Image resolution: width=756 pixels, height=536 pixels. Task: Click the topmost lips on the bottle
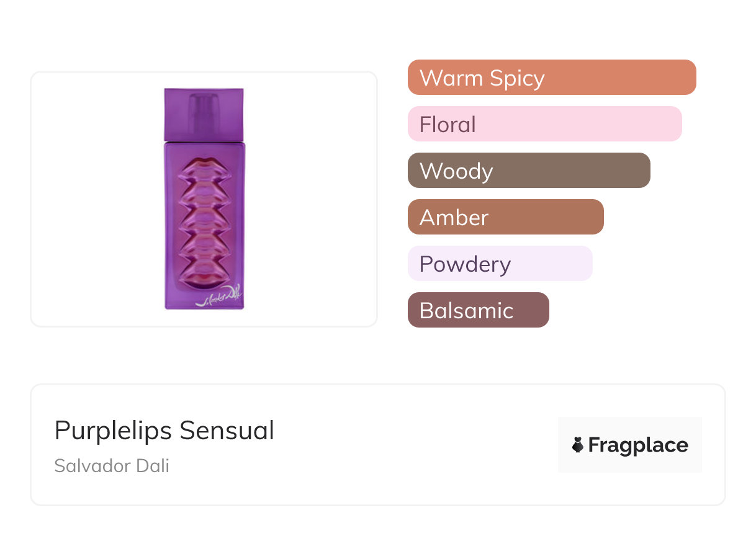coord(204,170)
